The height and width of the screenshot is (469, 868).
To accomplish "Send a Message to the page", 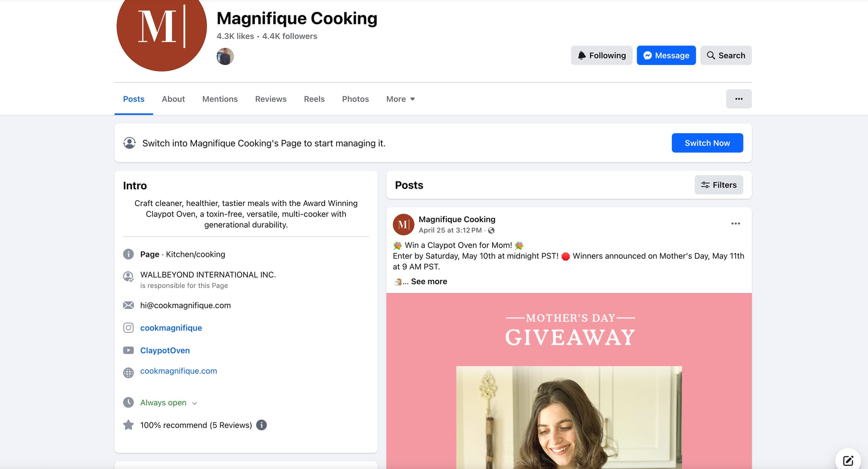I will (666, 56).
